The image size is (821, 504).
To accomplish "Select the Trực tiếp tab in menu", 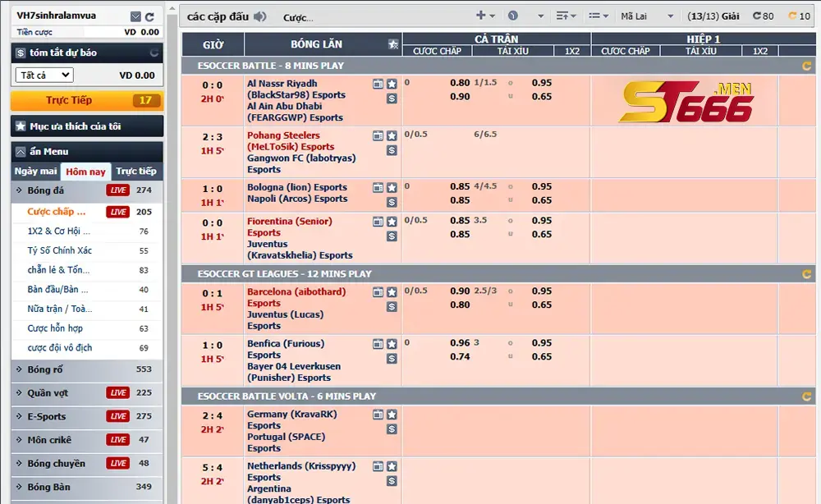I will 136,171.
